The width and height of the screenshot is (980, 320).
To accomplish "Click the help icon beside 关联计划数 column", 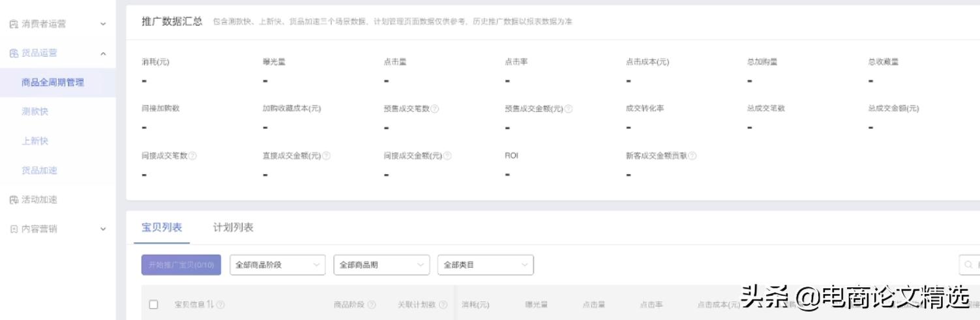I will coord(443,305).
